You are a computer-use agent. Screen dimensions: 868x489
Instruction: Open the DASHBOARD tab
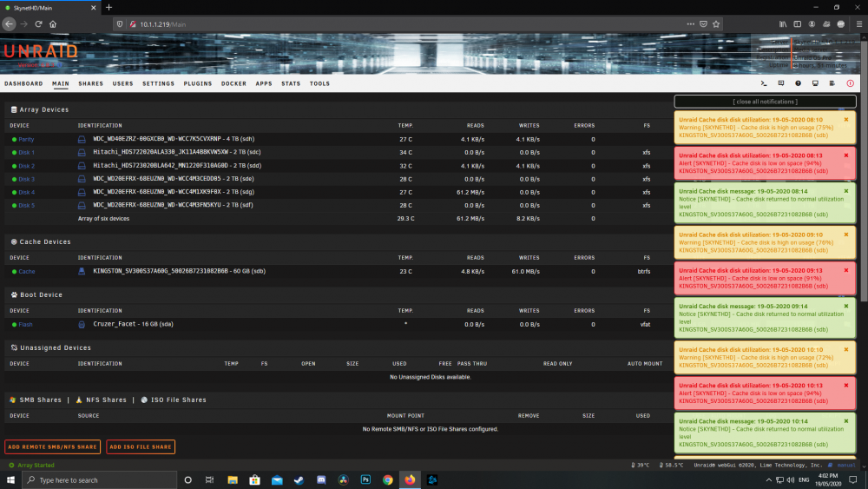point(23,83)
